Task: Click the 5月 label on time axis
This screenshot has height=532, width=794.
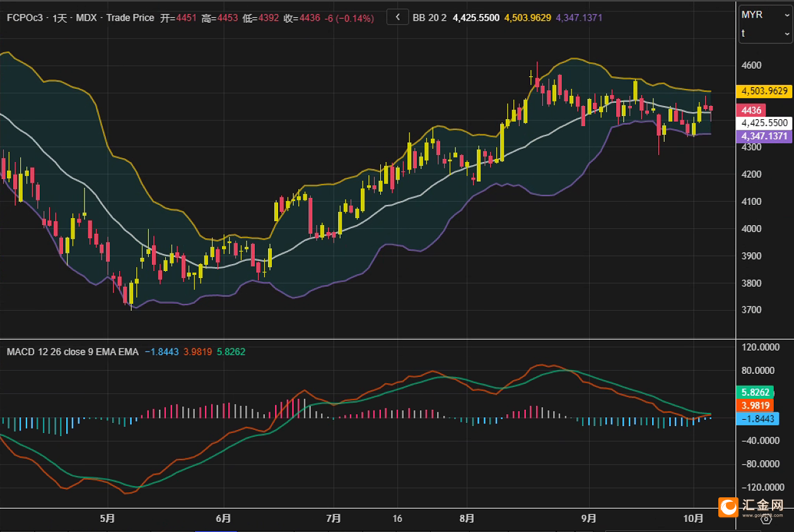Action: pyautogui.click(x=107, y=518)
